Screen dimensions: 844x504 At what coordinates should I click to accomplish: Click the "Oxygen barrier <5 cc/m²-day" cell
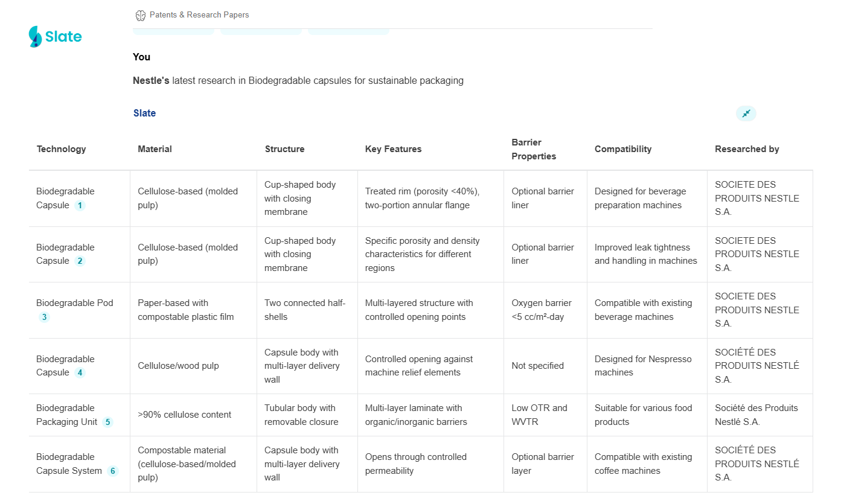[x=542, y=310]
